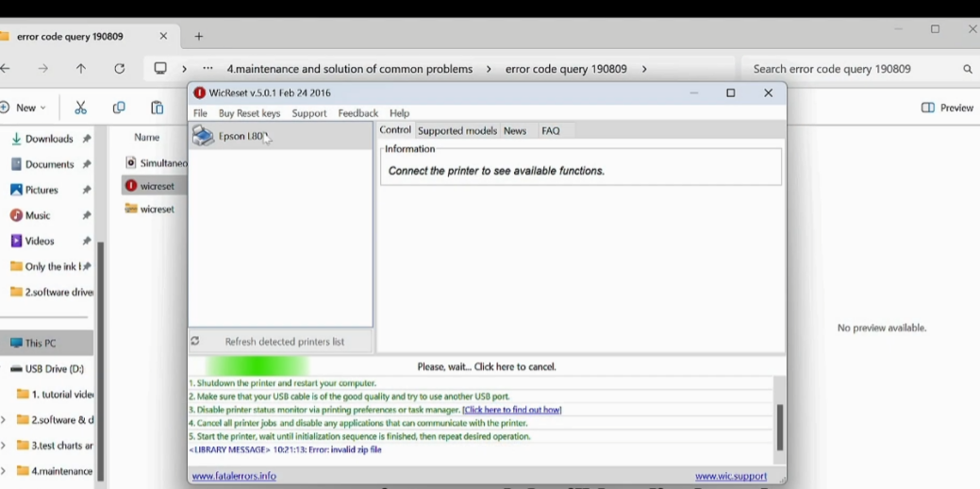Select the Epson L80 printer icon

tap(203, 136)
